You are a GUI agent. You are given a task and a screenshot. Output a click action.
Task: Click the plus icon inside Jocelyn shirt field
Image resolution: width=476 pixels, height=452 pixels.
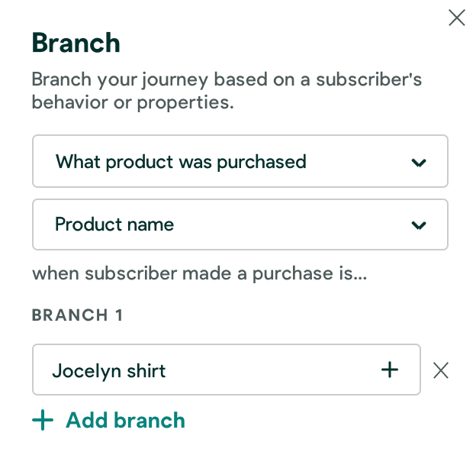pyautogui.click(x=390, y=370)
